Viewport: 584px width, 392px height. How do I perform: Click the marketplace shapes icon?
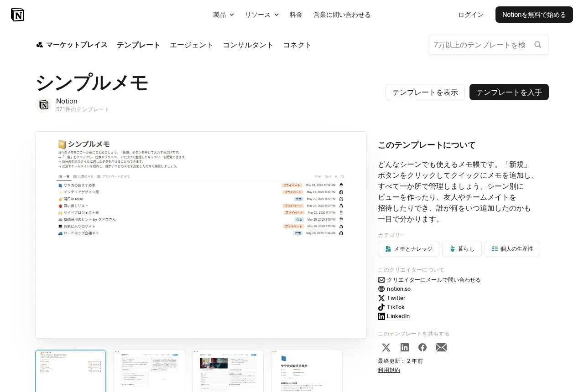(40, 45)
